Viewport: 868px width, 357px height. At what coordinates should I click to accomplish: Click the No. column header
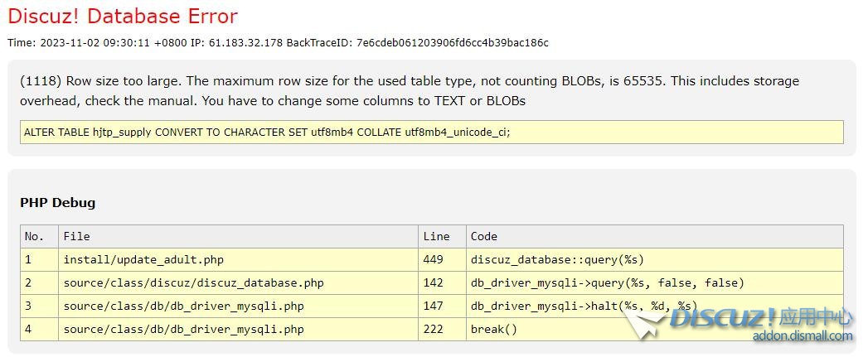(x=34, y=237)
